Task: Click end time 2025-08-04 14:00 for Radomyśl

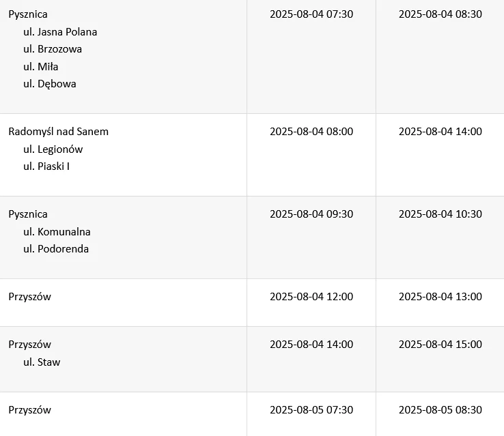Action: point(440,131)
